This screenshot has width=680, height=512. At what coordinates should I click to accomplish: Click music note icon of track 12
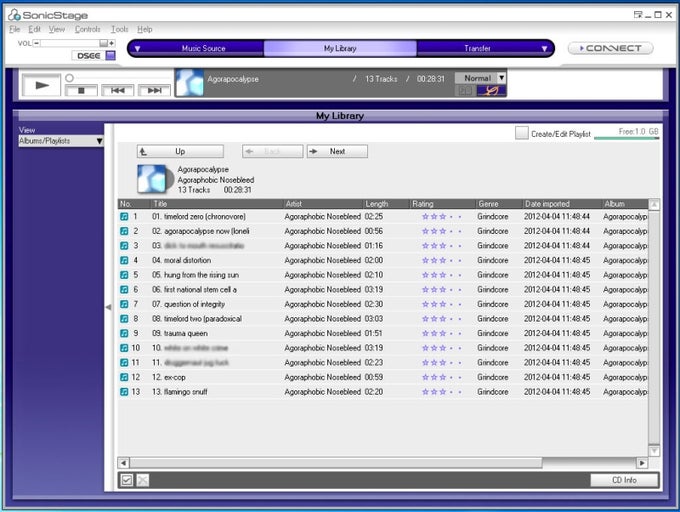pos(124,377)
